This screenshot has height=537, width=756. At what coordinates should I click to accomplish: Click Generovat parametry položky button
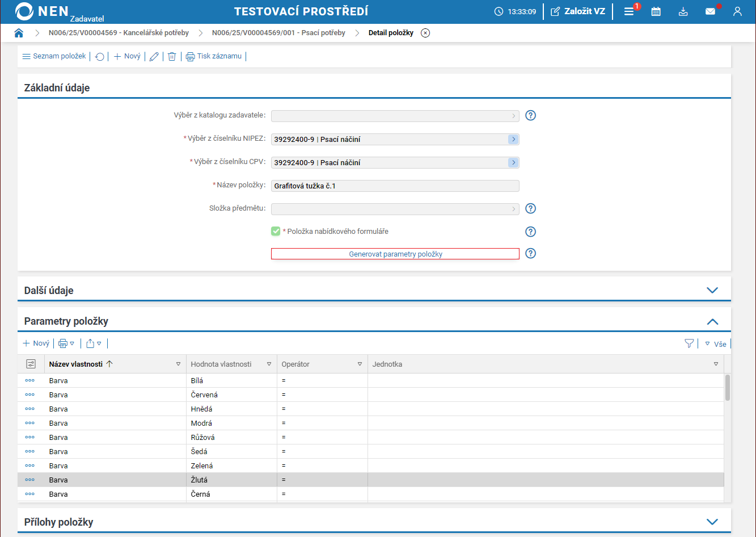395,254
